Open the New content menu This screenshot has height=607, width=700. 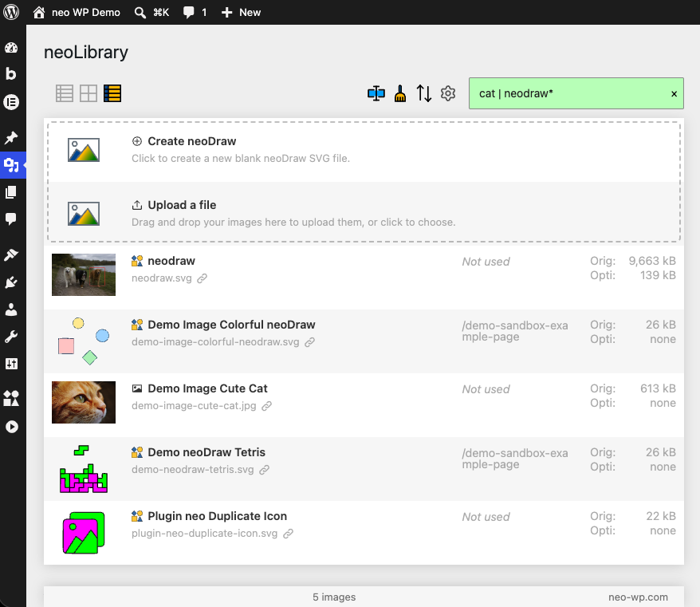point(241,12)
